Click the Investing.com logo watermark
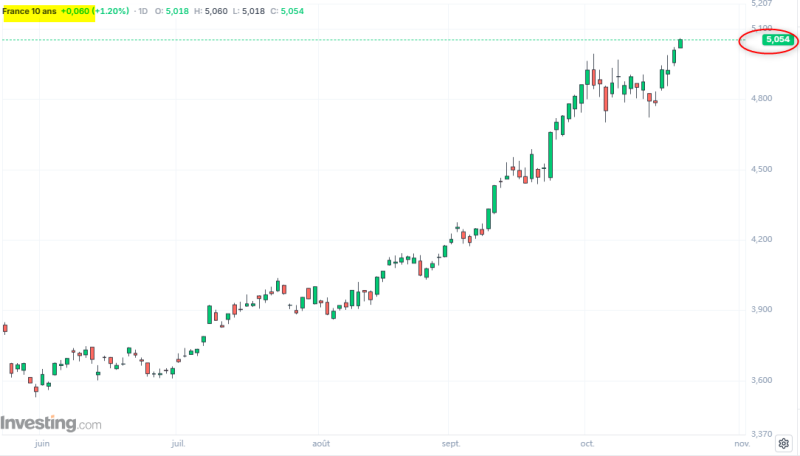Image resolution: width=800 pixels, height=456 pixels. (51, 423)
